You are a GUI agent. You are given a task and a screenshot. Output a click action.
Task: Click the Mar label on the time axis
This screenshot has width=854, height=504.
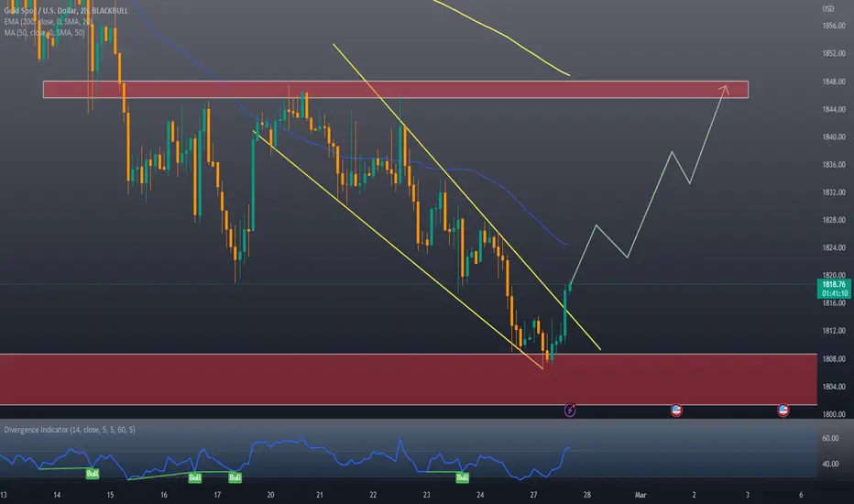pos(640,495)
